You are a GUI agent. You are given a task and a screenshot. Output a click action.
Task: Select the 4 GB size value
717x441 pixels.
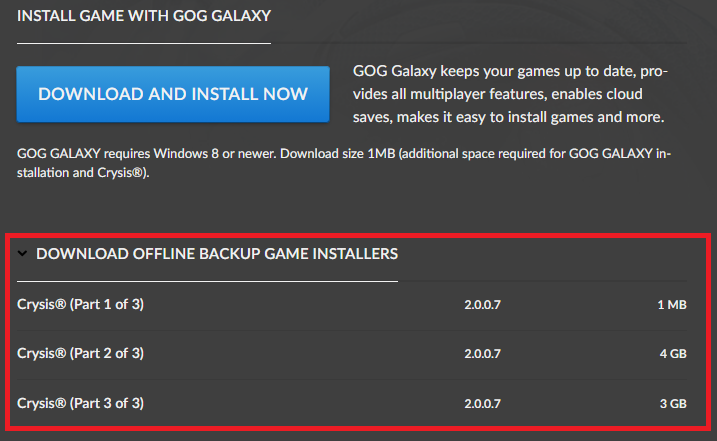[x=673, y=354]
